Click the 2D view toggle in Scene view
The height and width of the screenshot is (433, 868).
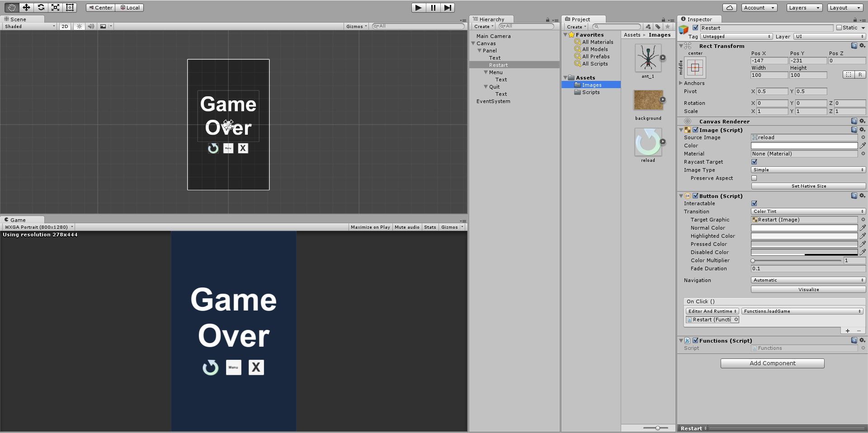tap(64, 26)
